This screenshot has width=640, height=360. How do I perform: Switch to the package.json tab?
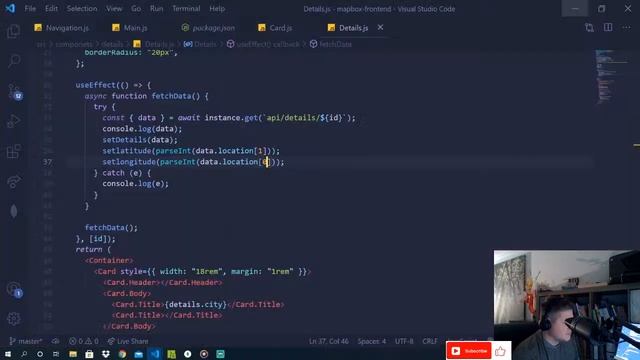tap(208, 28)
